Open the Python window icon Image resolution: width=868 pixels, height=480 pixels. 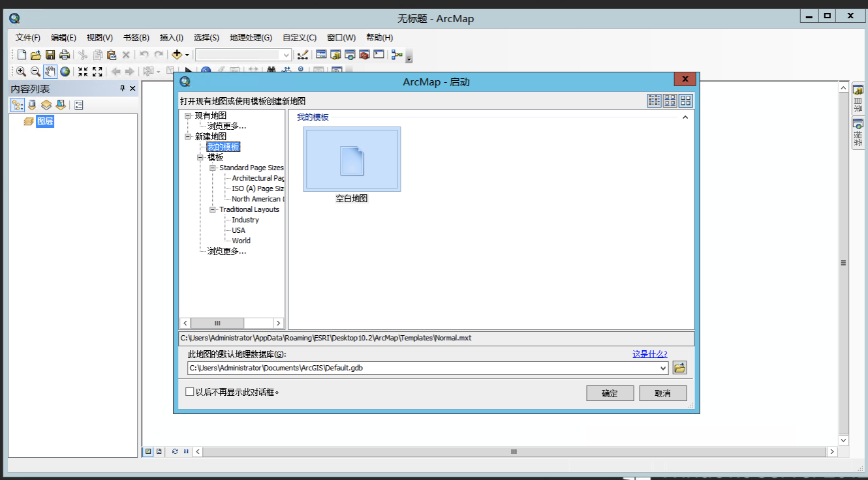coord(379,55)
